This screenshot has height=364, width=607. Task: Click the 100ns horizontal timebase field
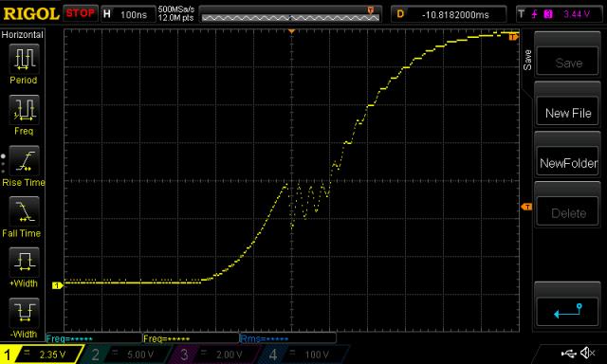tap(128, 15)
